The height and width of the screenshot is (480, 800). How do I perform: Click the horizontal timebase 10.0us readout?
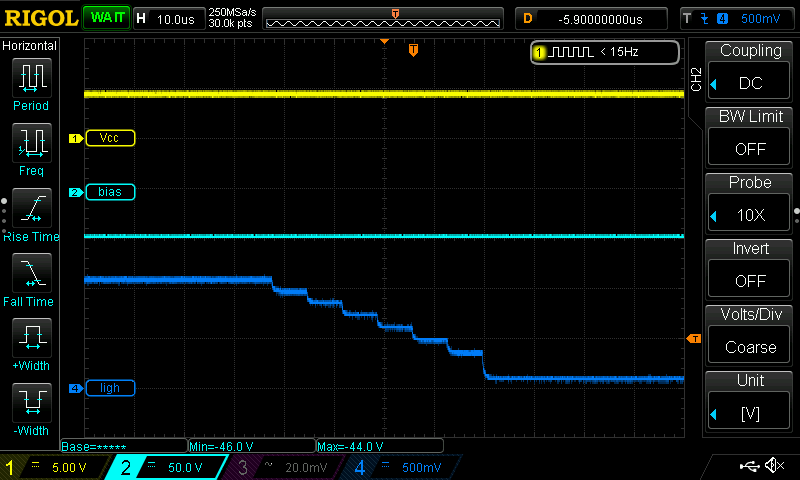tap(176, 19)
